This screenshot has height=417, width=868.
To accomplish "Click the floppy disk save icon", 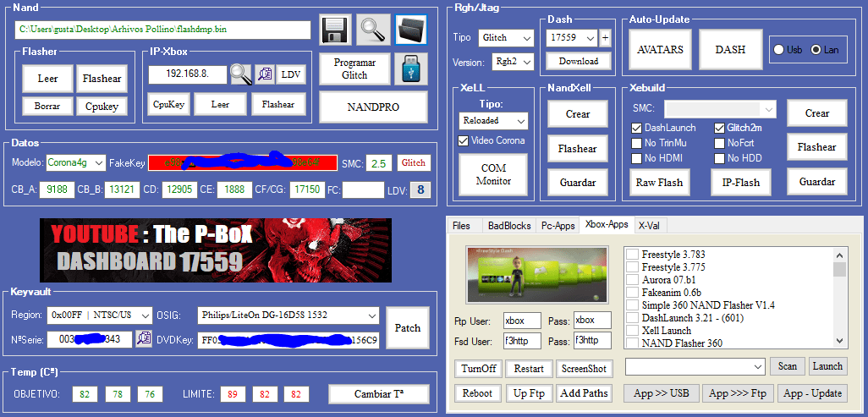I will [337, 30].
